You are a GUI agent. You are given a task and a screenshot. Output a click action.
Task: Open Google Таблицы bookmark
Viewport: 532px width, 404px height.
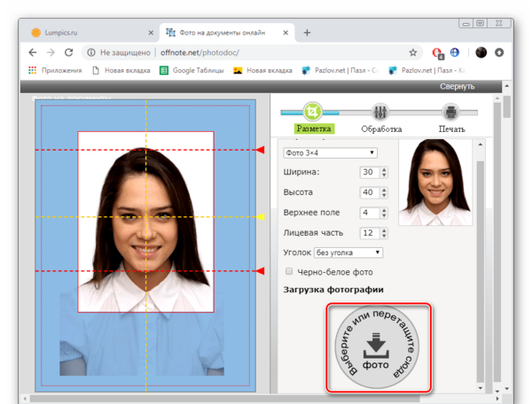coord(192,70)
